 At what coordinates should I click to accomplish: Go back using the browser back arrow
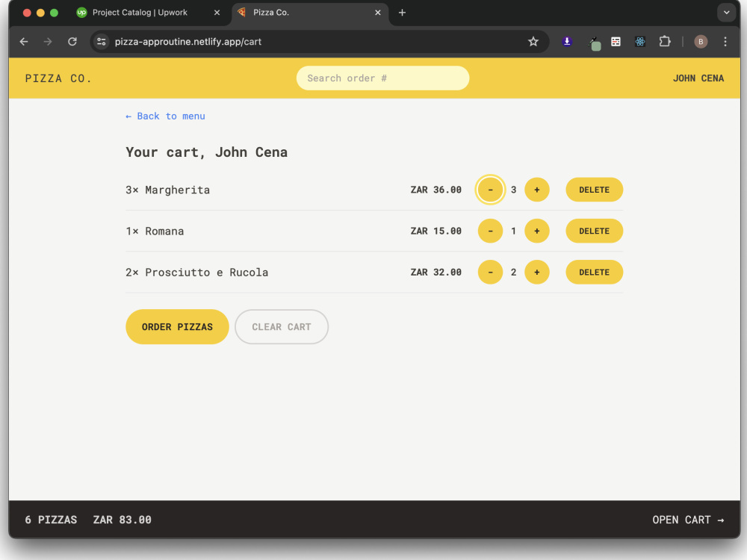point(24,42)
